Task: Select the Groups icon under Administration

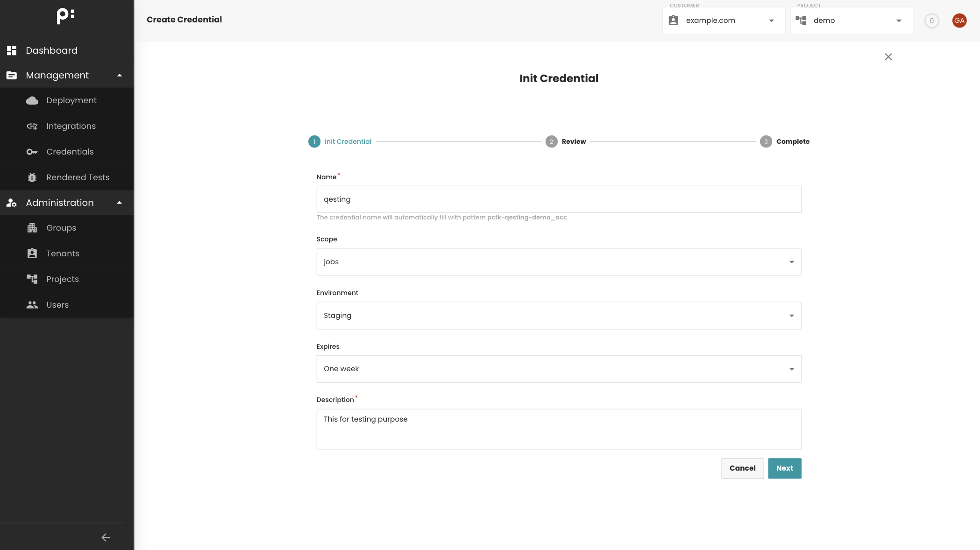Action: pos(32,227)
